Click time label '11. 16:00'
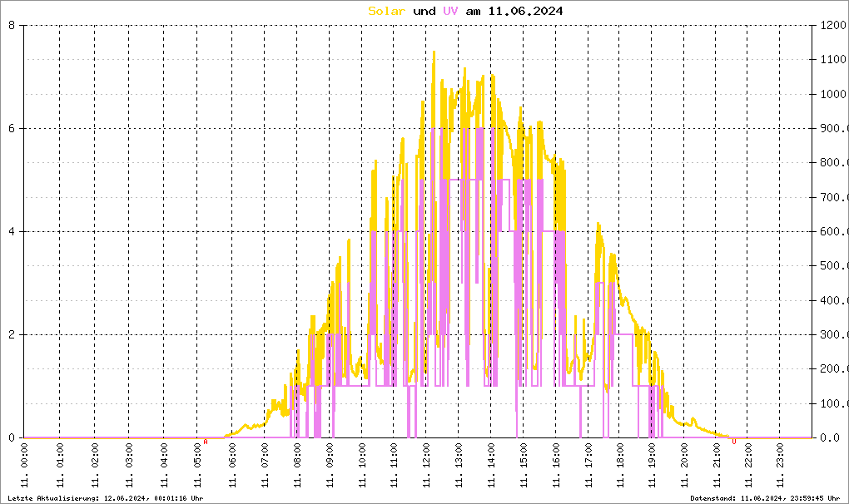This screenshot has width=849, height=504. [556, 465]
